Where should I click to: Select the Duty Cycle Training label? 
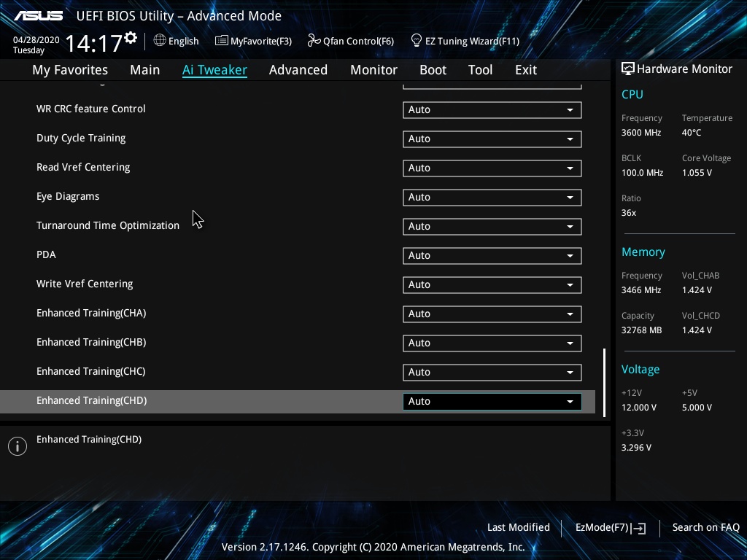click(x=81, y=139)
